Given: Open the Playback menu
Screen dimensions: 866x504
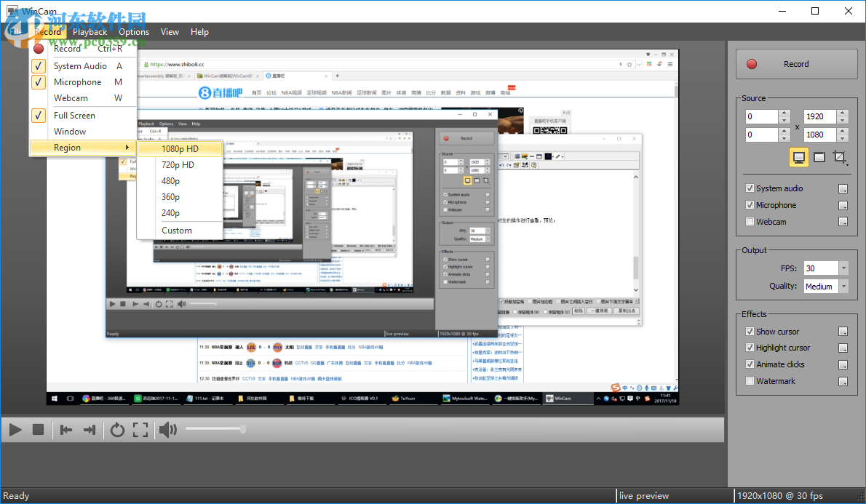Looking at the screenshot, I should 90,32.
